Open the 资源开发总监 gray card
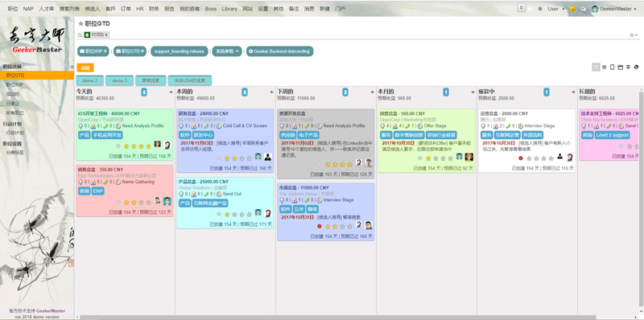Screen dimensions: 644x320 coord(326,144)
